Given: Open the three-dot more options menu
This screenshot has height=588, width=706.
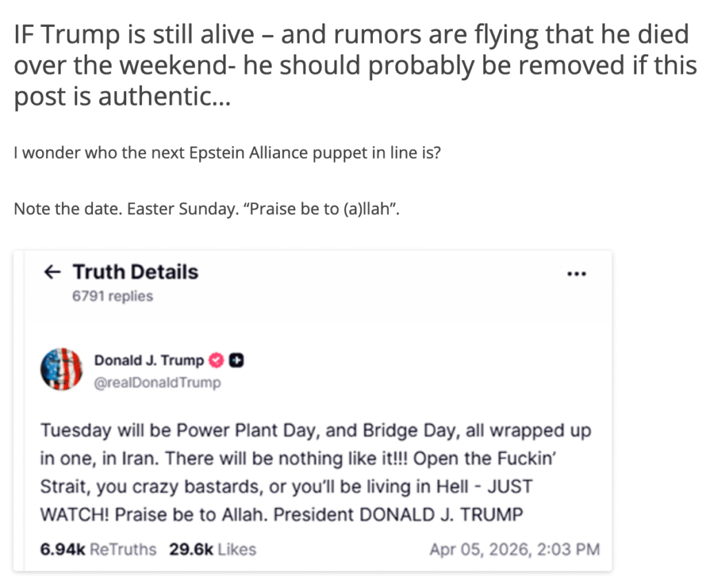Looking at the screenshot, I should tap(576, 274).
